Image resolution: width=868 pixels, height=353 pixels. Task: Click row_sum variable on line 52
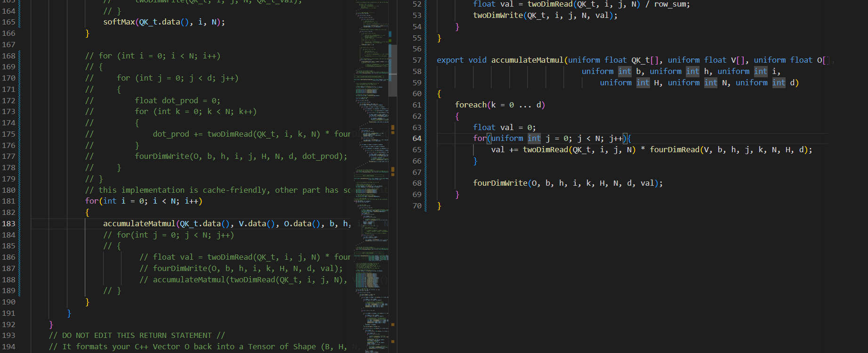click(672, 4)
